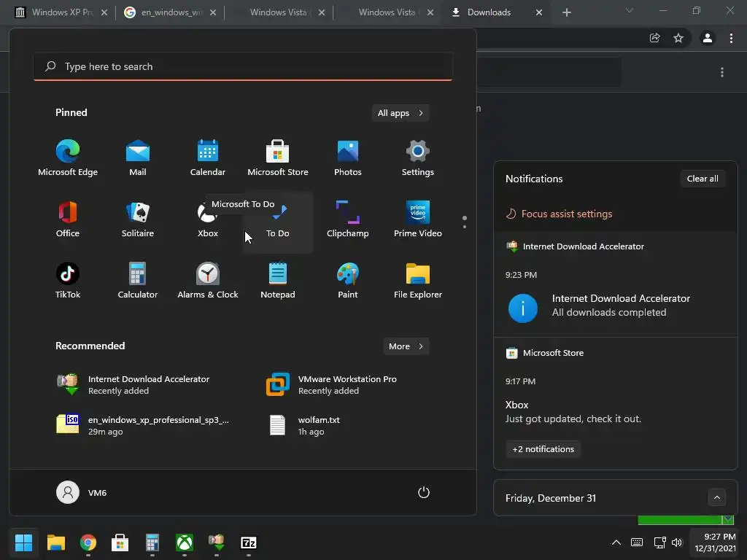Bookmark this page with star icon
The image size is (747, 560).
pos(678,38)
